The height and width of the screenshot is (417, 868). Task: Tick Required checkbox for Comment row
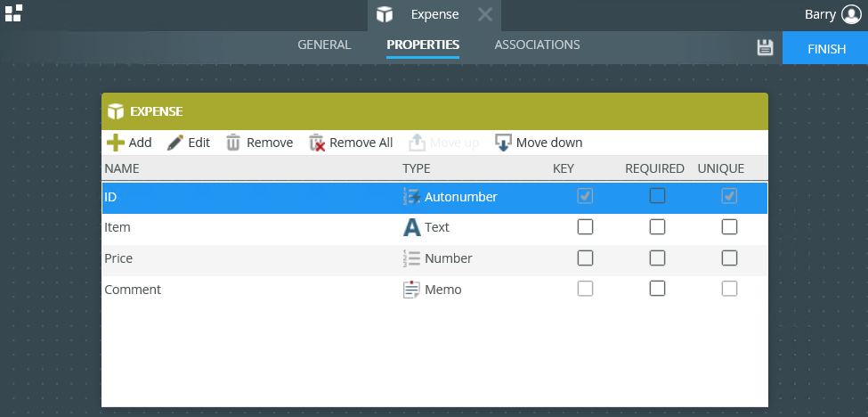pyautogui.click(x=657, y=289)
